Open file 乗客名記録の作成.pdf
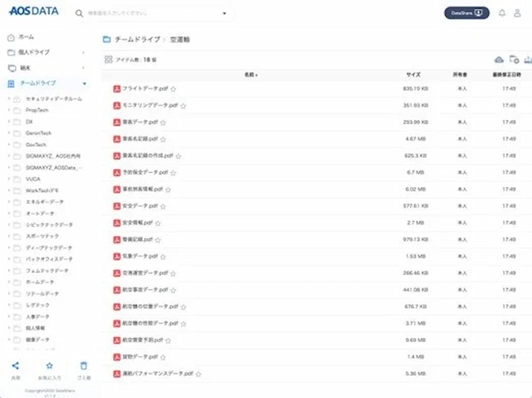Viewport: 532px width, 398px height. [x=148, y=155]
